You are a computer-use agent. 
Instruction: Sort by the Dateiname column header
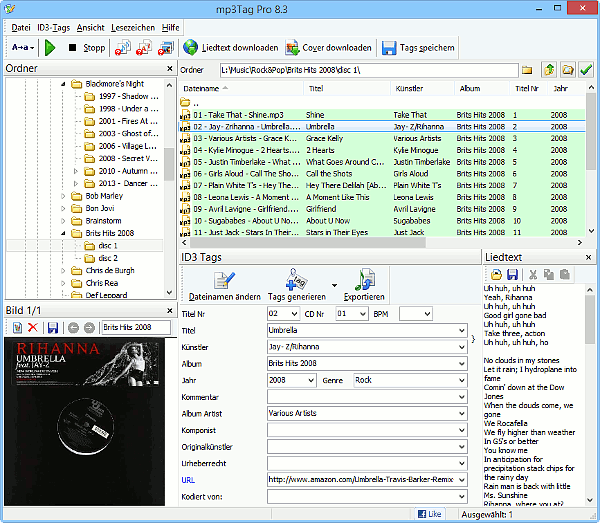241,88
